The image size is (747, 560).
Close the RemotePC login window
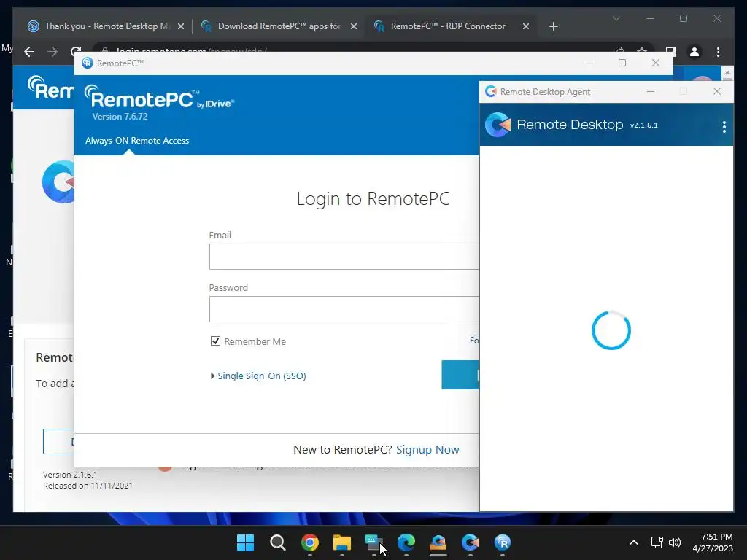coord(656,63)
